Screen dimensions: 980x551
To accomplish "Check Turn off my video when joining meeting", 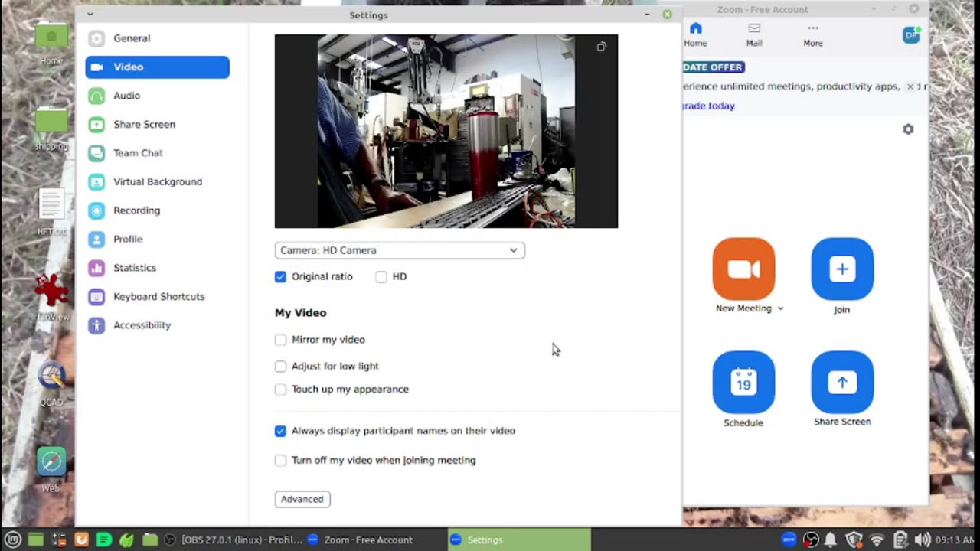I will [280, 460].
